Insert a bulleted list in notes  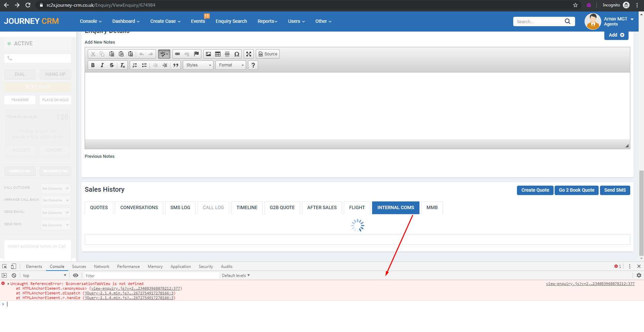[x=144, y=65]
